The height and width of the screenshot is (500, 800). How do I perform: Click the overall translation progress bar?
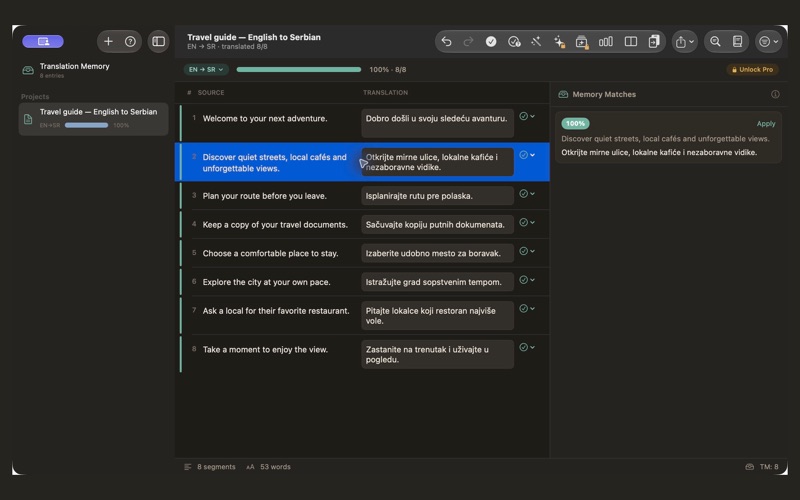pos(298,69)
